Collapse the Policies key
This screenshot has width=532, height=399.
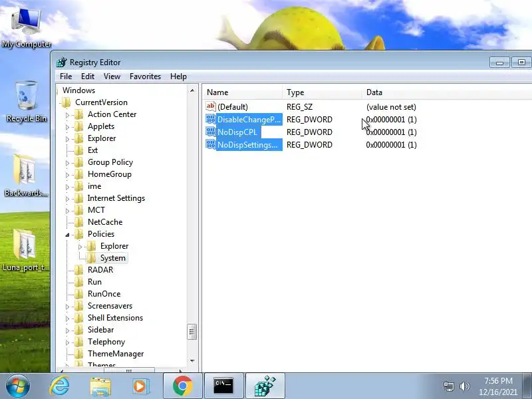67,235
